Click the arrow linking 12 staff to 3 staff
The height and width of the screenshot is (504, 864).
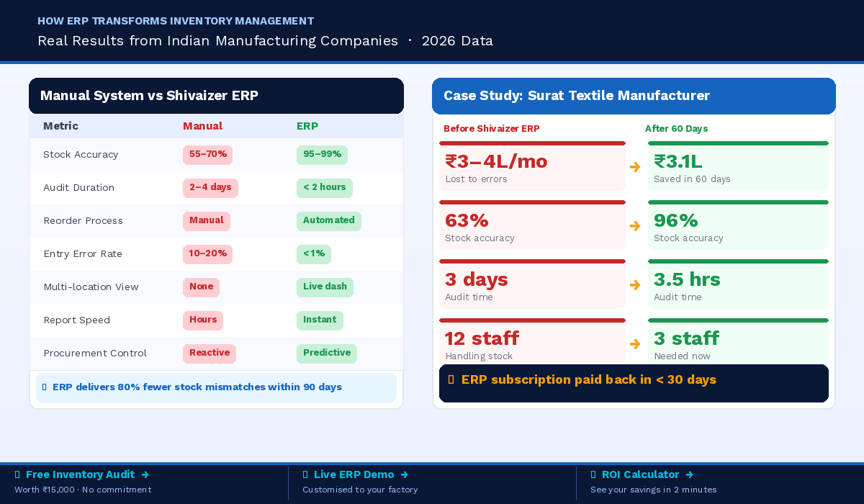[634, 345]
